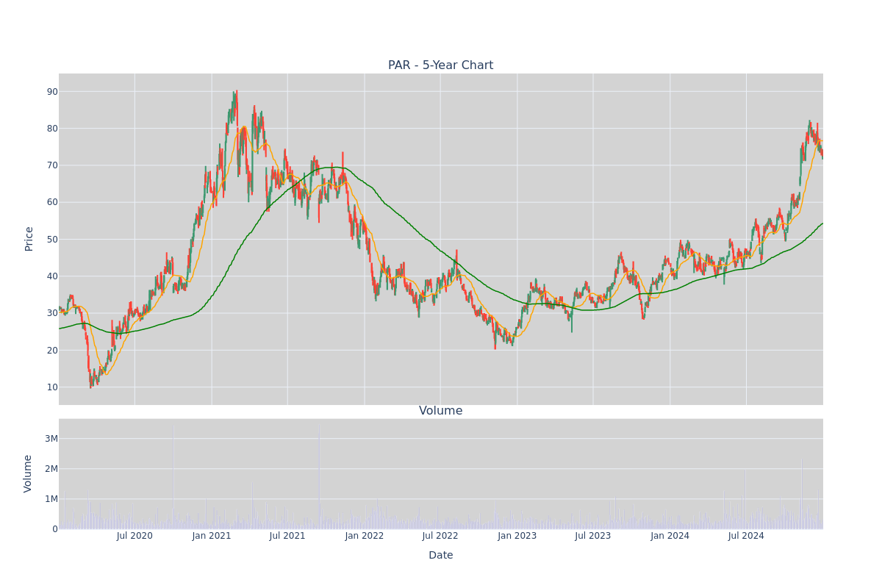Select the "50" price tick label
Viewport: 882px width, 588px height.
52,240
